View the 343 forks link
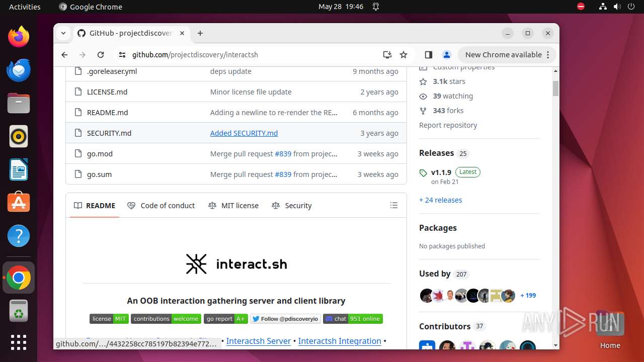This screenshot has height=362, width=644. click(x=442, y=111)
